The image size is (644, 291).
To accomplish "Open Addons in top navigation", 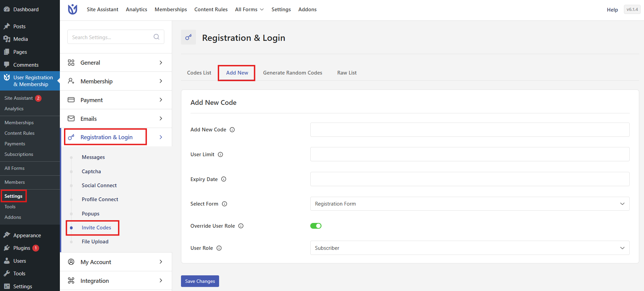I will (x=308, y=10).
